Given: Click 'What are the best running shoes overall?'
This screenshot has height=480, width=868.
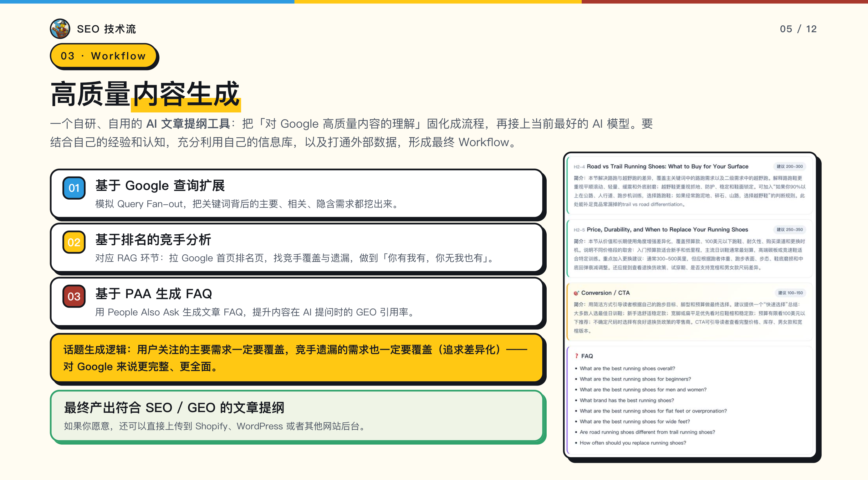Looking at the screenshot, I should [627, 369].
